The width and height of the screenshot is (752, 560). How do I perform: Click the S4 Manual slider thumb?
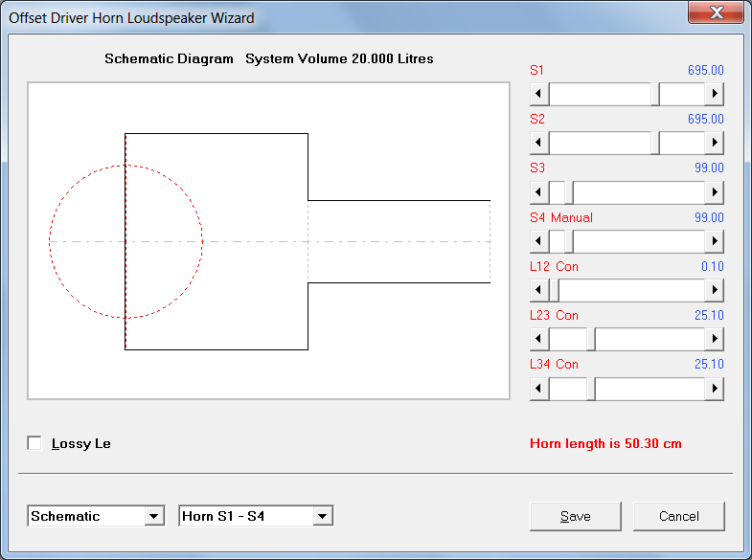click(x=569, y=241)
